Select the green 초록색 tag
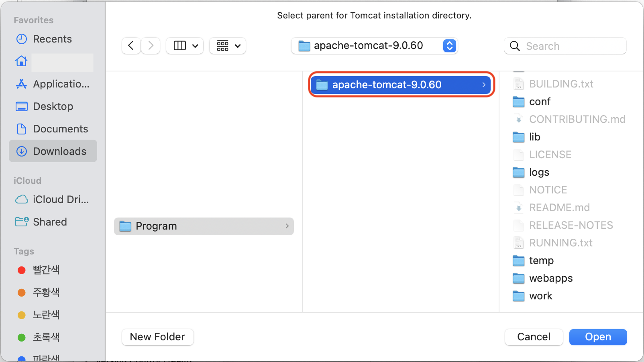This screenshot has width=644, height=362. click(53, 337)
